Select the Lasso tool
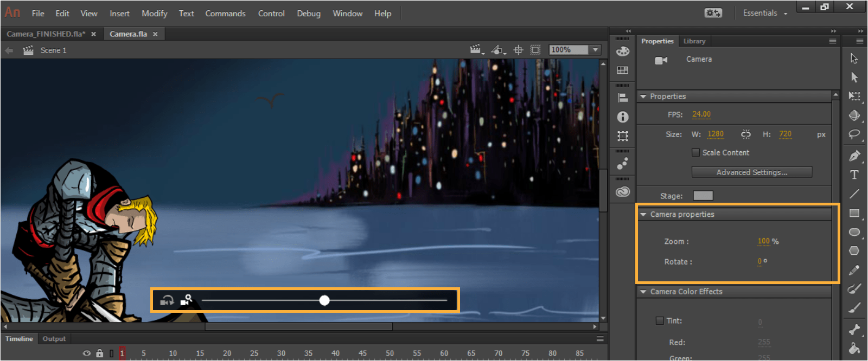The height and width of the screenshot is (361, 868). [x=854, y=134]
